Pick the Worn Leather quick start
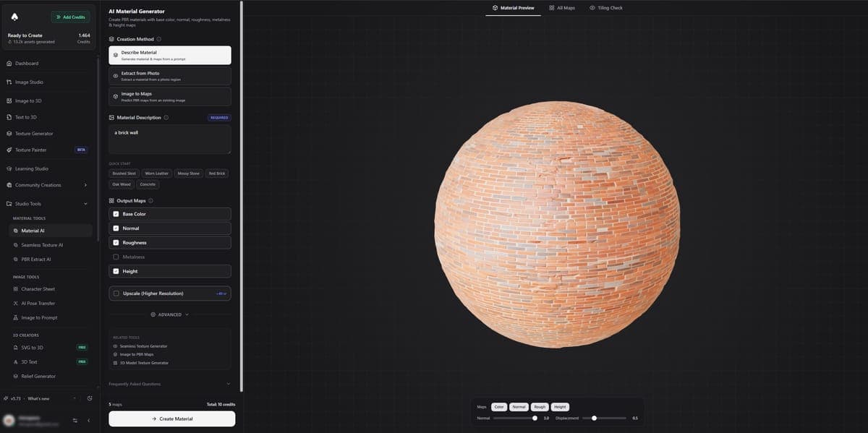Image resolution: width=868 pixels, height=433 pixels. click(156, 173)
